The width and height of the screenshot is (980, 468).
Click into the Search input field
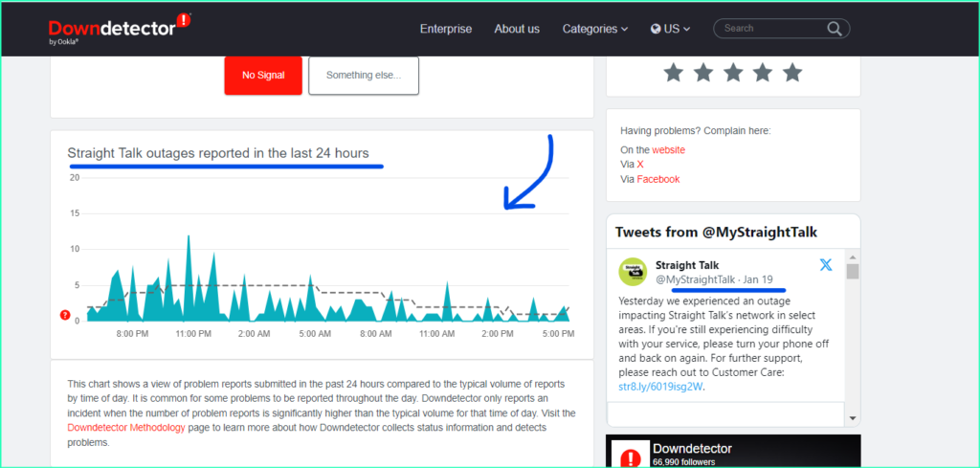[772, 28]
